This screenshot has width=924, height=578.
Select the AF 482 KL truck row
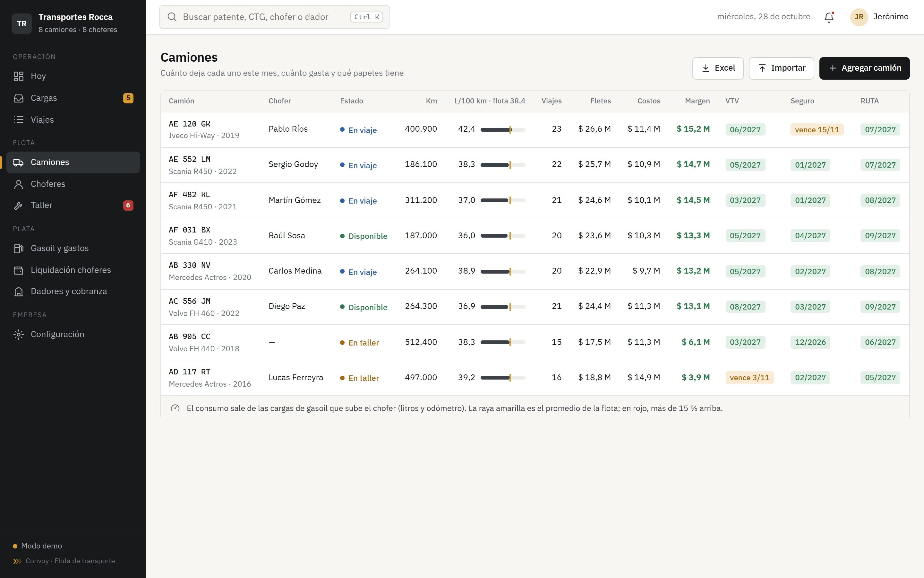(x=535, y=200)
